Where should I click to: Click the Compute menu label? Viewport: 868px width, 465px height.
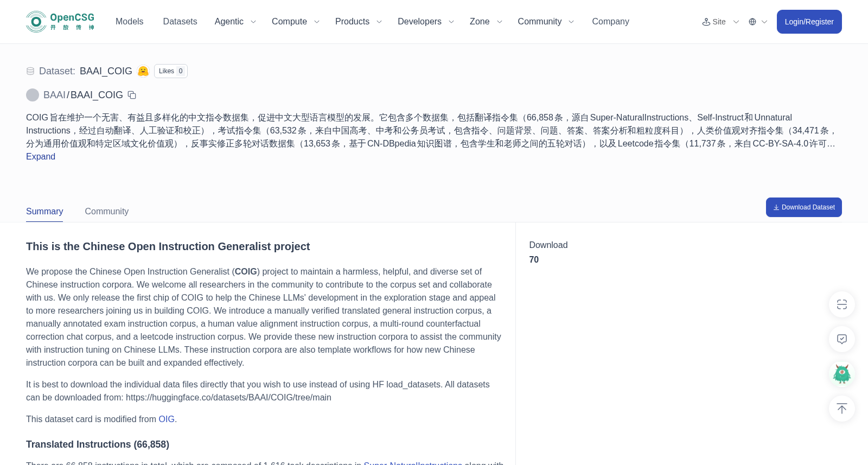tap(289, 22)
